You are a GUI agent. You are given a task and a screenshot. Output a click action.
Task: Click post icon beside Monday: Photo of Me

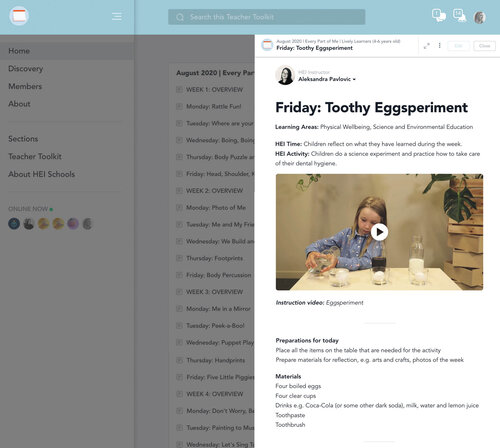pyautogui.click(x=179, y=208)
